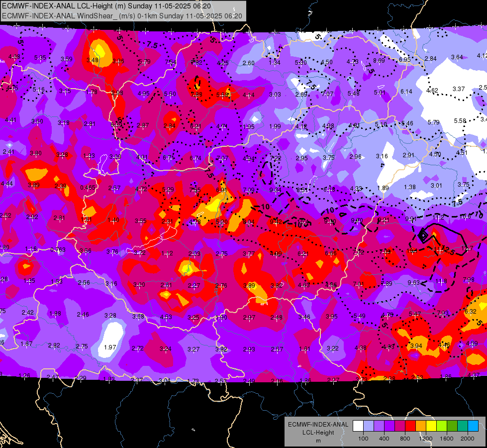Click the shear value 1.38
The image size is (487, 448).
point(410,187)
